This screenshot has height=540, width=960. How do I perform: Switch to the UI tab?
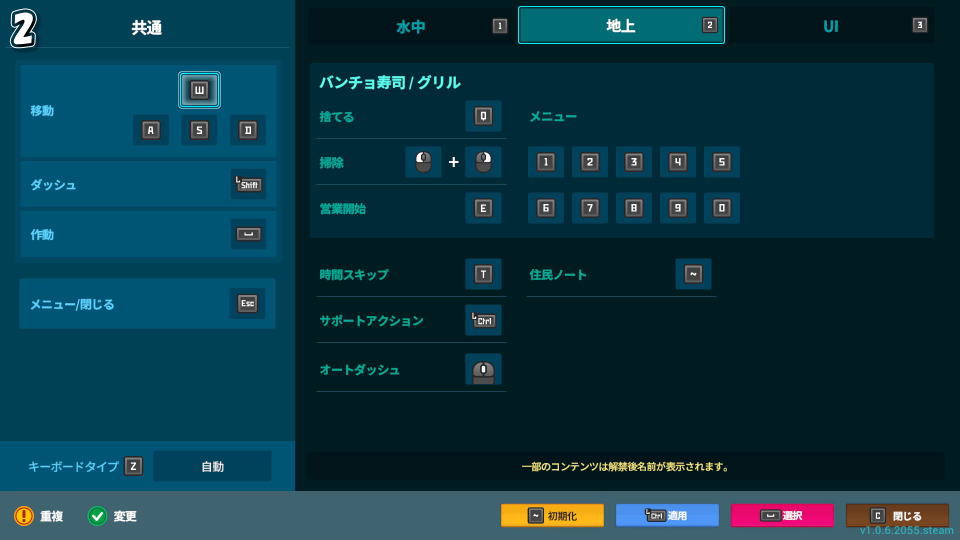831,26
